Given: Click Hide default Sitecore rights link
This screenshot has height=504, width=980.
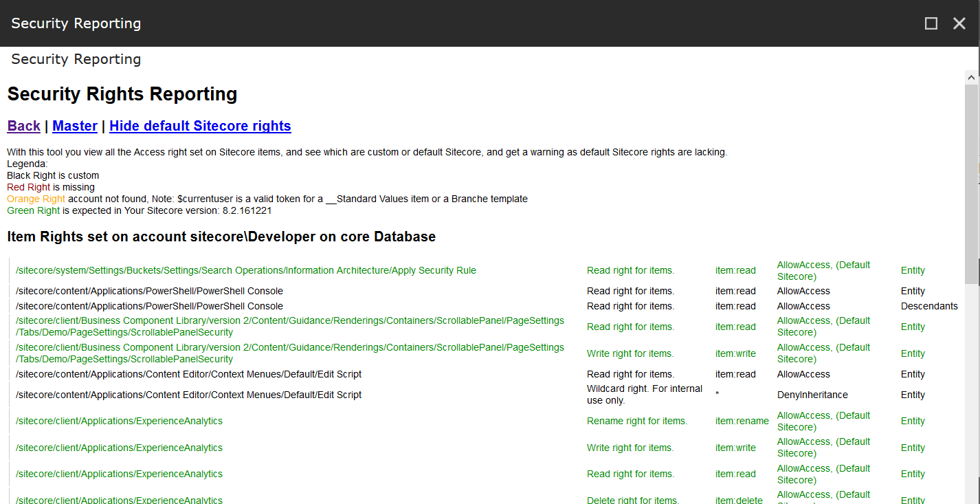Looking at the screenshot, I should pyautogui.click(x=200, y=126).
